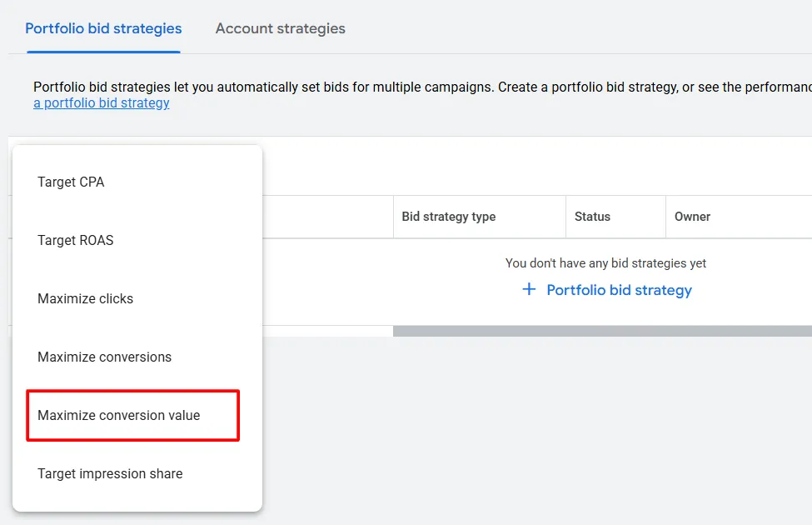Click the Portfolio bid strategy creation button
This screenshot has width=812, height=525.
[618, 290]
